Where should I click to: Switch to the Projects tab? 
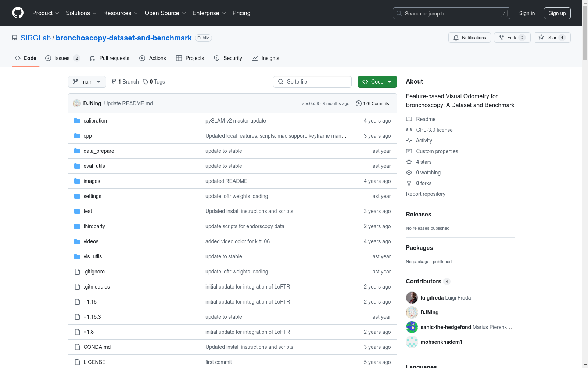tap(190, 58)
